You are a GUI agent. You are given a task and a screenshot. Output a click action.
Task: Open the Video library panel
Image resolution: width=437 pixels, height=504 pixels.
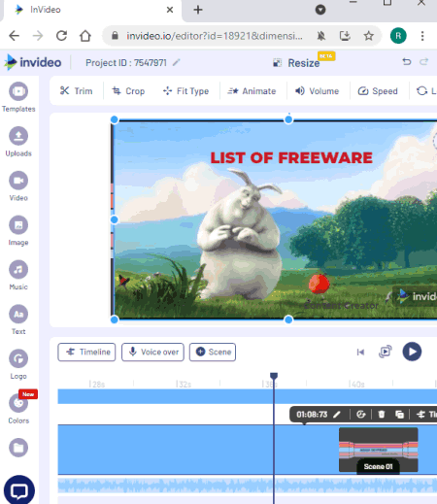click(18, 186)
